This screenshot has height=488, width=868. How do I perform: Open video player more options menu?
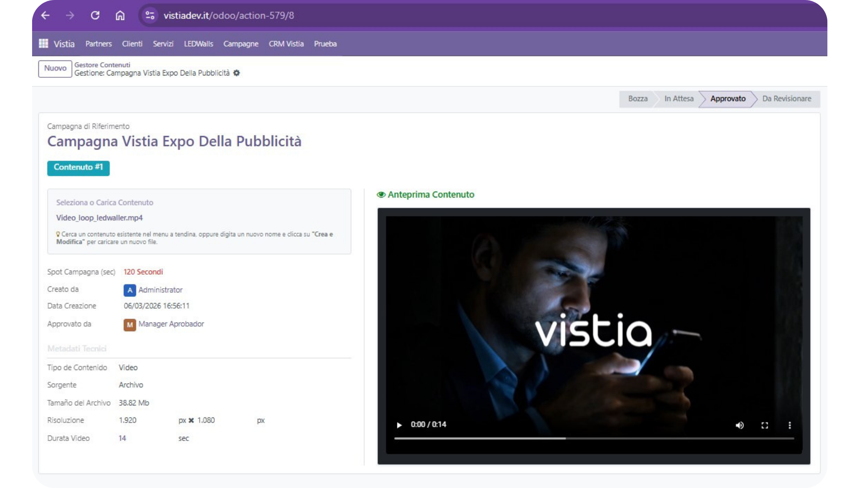pos(790,425)
